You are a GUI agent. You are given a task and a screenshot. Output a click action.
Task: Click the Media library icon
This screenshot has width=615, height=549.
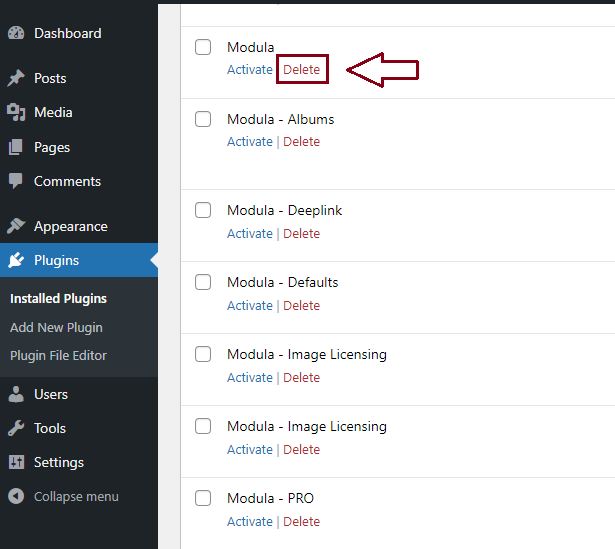pyautogui.click(x=16, y=112)
